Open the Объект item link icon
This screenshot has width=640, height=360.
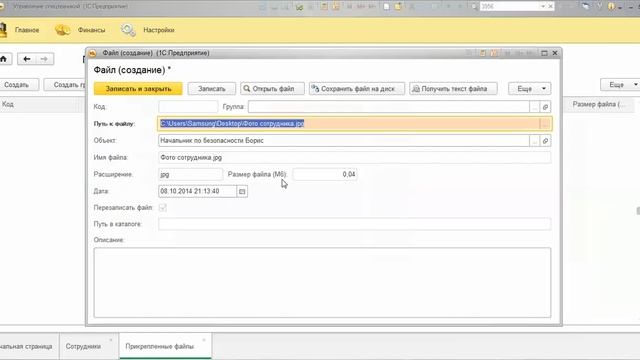[545, 141]
